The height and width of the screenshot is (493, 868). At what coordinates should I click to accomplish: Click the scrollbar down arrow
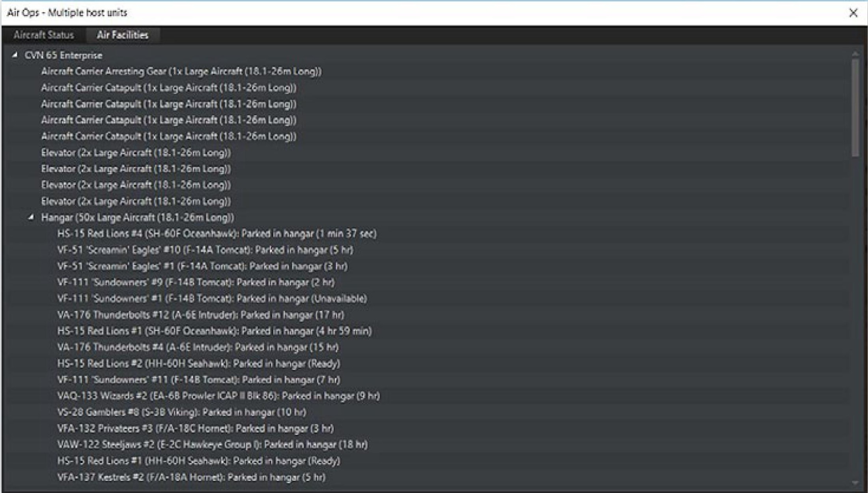[x=855, y=483]
